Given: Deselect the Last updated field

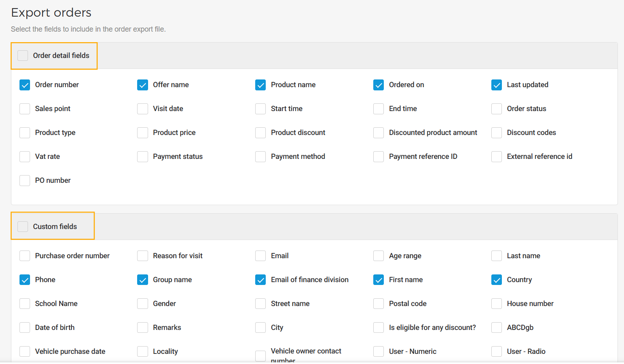Looking at the screenshot, I should pos(497,85).
